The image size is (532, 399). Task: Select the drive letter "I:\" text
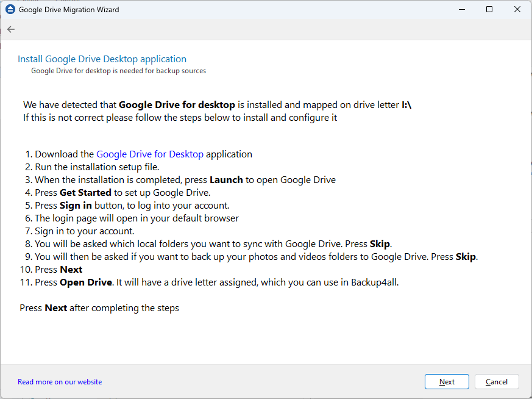pyautogui.click(x=407, y=104)
